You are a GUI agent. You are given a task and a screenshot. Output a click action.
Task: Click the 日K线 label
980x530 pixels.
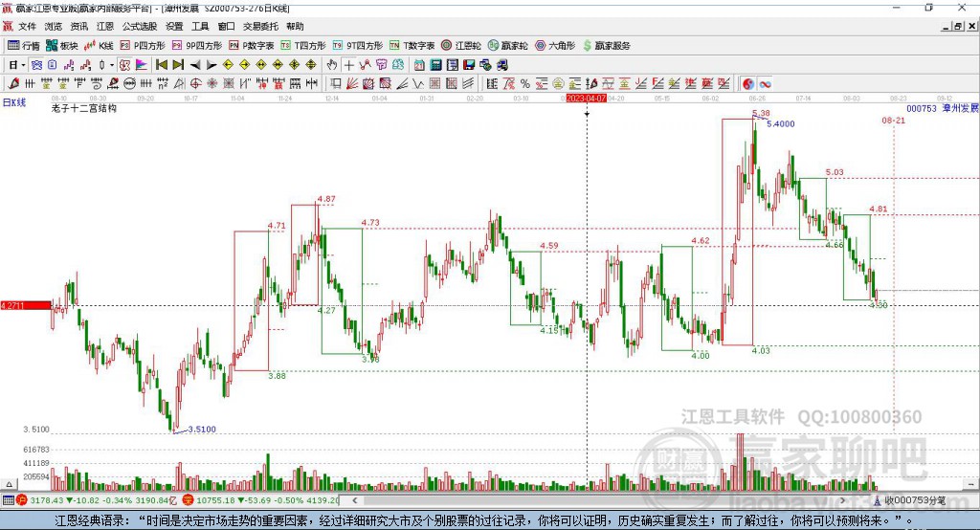[14, 102]
